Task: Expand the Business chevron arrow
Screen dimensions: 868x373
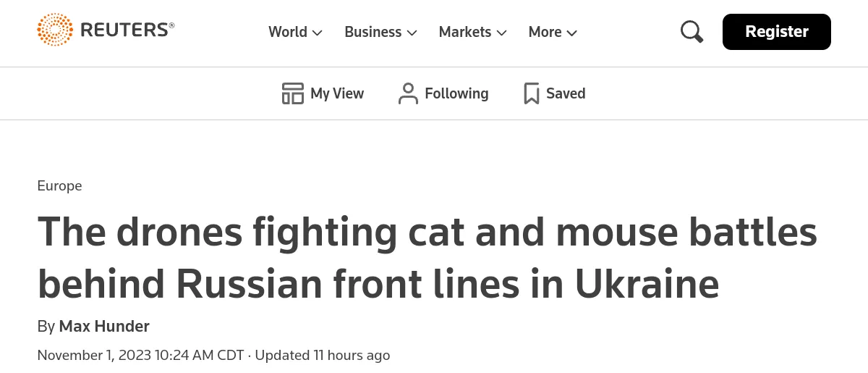Action: tap(412, 33)
